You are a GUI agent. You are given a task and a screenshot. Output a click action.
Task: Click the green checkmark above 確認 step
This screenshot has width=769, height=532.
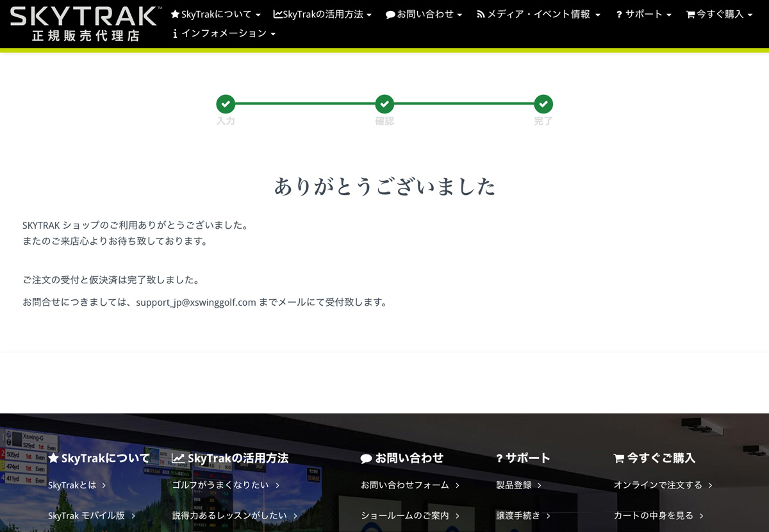click(384, 104)
